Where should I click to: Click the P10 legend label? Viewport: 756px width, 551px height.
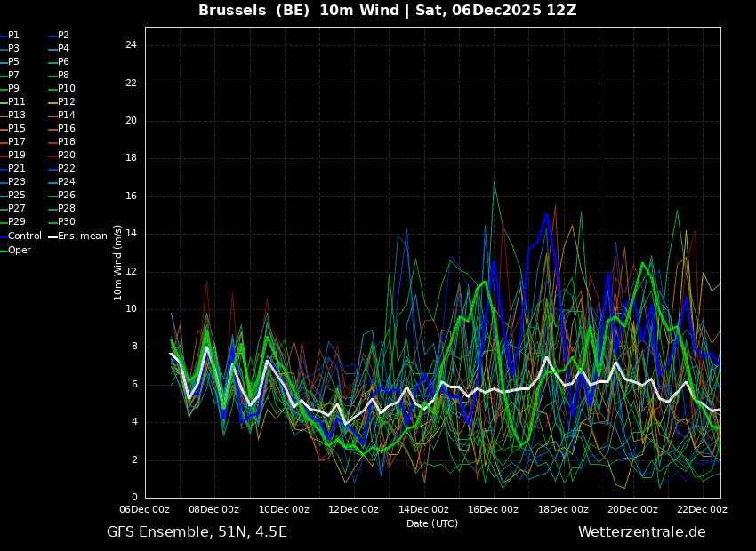point(67,89)
